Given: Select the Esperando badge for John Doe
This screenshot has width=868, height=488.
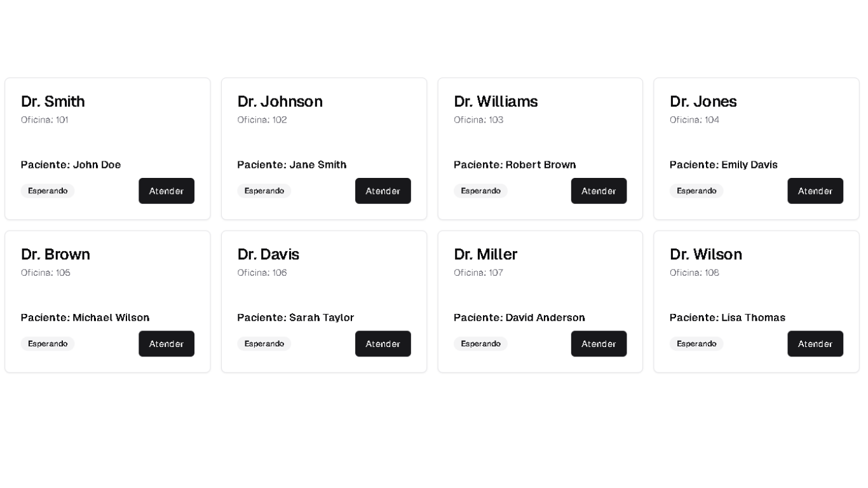Looking at the screenshot, I should pyautogui.click(x=48, y=191).
